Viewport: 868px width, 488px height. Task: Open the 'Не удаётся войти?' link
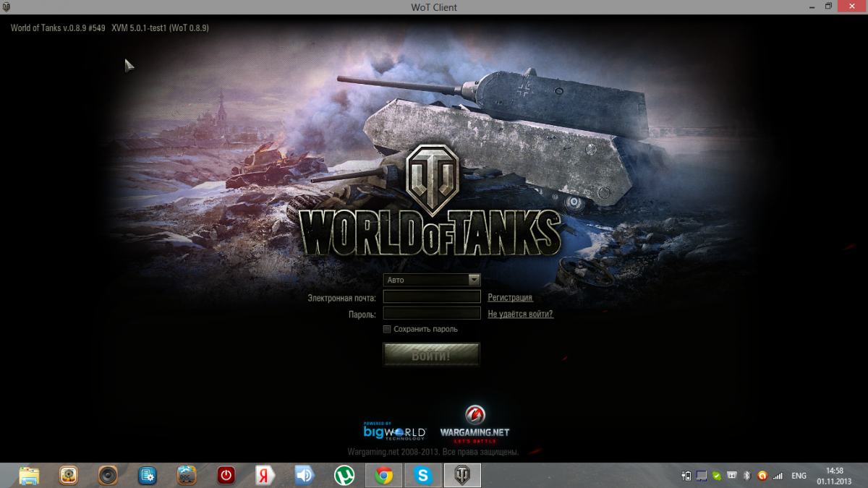pos(521,314)
